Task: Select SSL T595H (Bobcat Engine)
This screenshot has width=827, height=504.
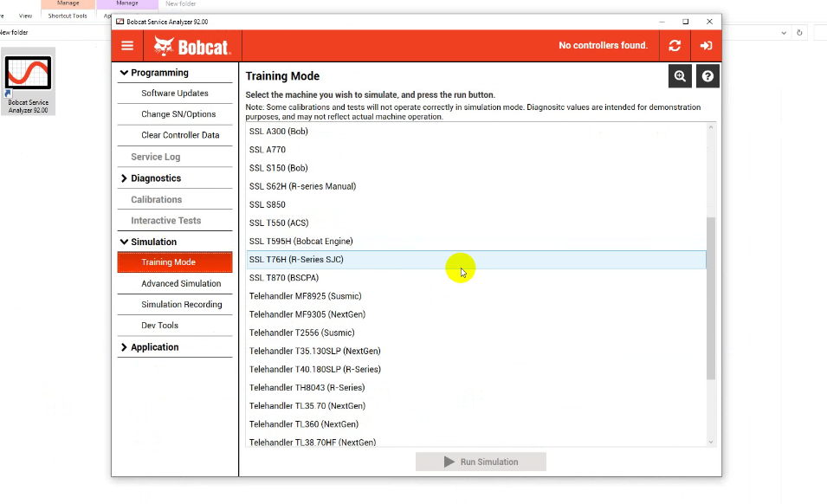Action: tap(476, 242)
